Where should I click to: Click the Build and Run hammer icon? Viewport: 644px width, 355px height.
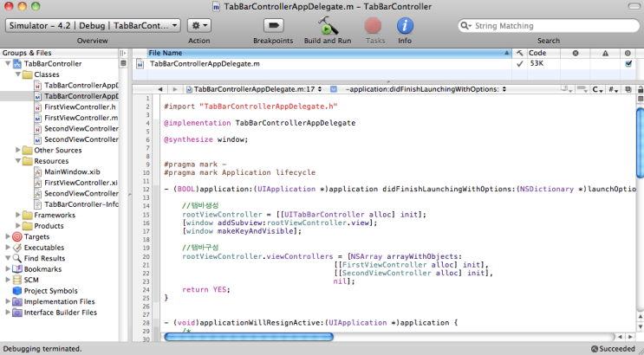pos(328,25)
